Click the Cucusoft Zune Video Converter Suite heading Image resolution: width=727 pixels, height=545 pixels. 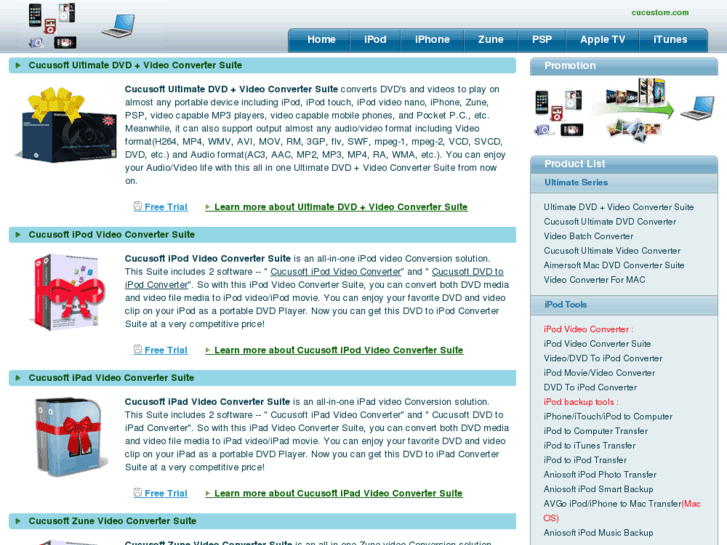pyautogui.click(x=112, y=521)
